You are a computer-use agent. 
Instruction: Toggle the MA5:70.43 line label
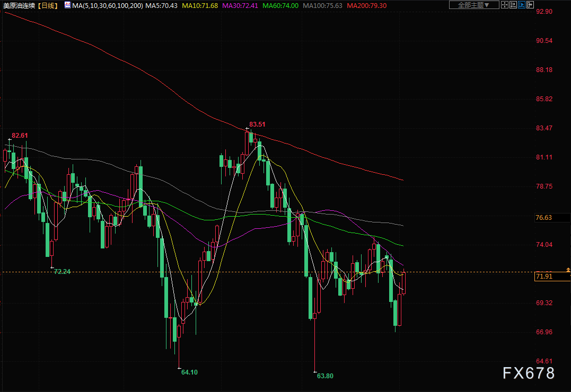coord(161,5)
